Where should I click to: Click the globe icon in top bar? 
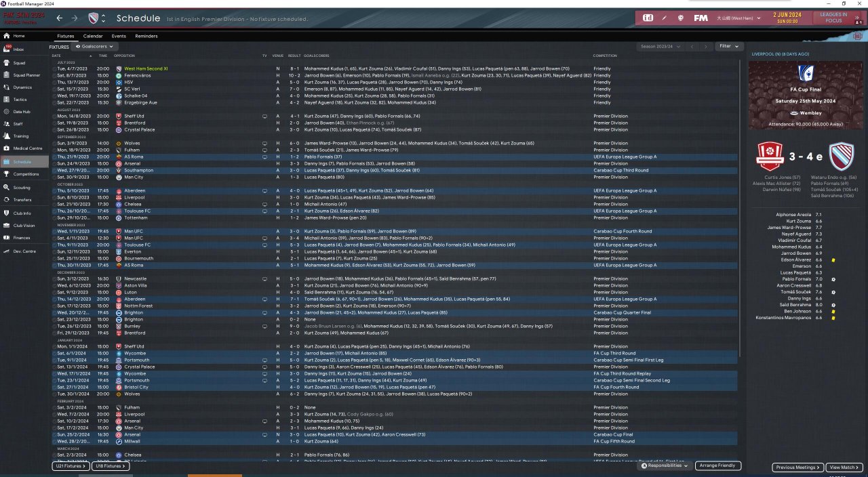coord(681,18)
